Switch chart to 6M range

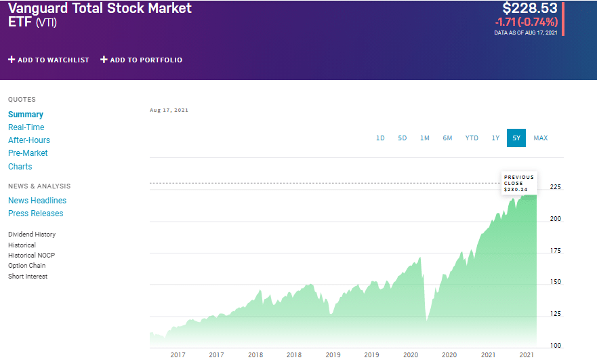(x=447, y=138)
